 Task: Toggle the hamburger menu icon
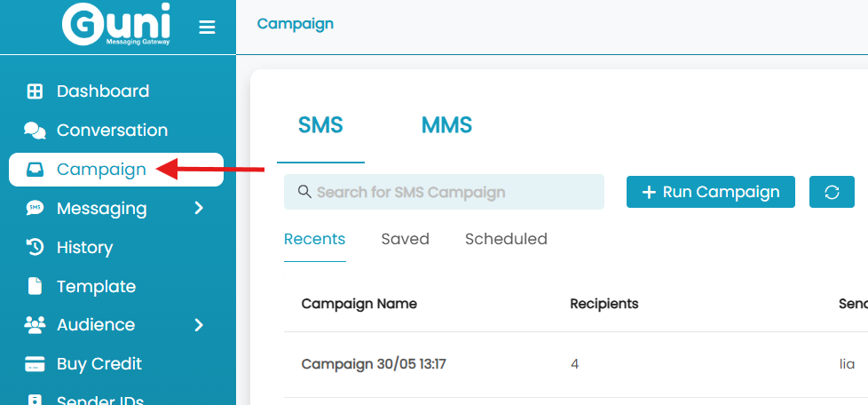click(x=207, y=27)
